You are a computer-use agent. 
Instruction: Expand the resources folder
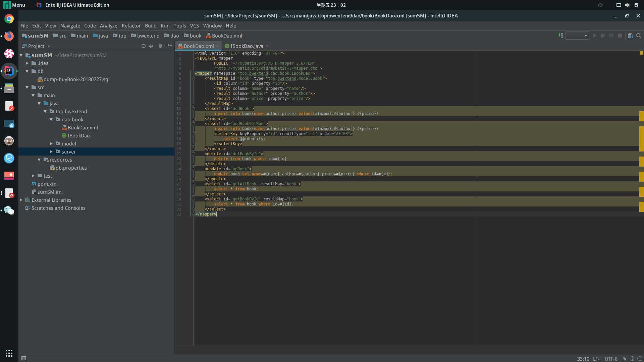[39, 160]
